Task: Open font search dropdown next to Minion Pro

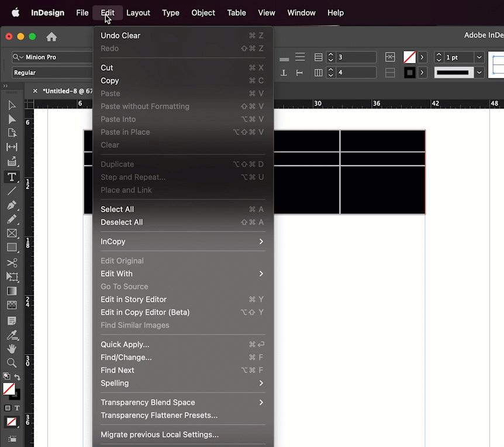Action: click(18, 57)
